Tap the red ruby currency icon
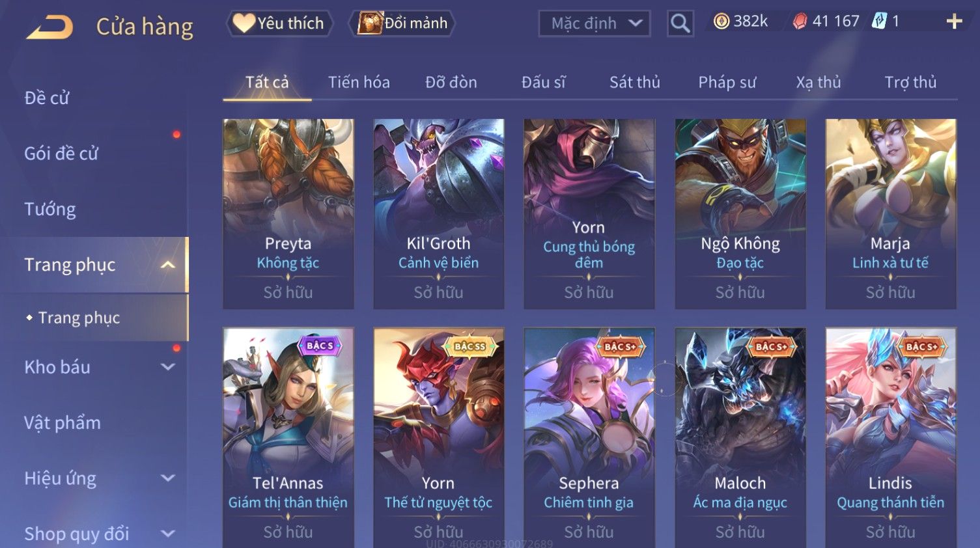Viewport: 980px width, 548px height. pos(800,21)
